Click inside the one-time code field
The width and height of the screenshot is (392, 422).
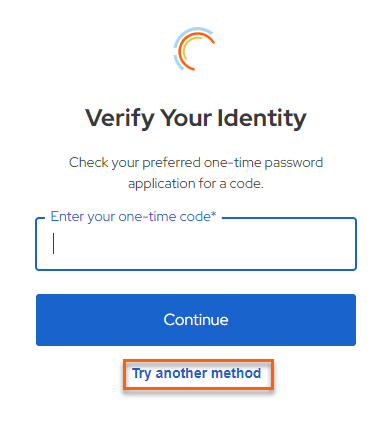click(196, 244)
